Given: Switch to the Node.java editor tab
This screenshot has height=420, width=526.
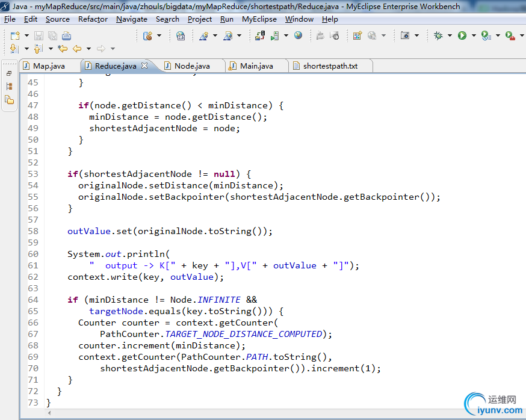Looking at the screenshot, I should (192, 66).
